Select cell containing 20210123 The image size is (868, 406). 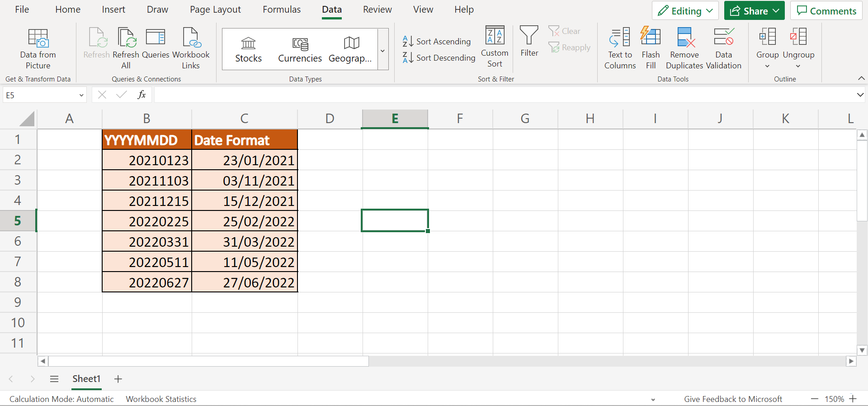pos(147,160)
